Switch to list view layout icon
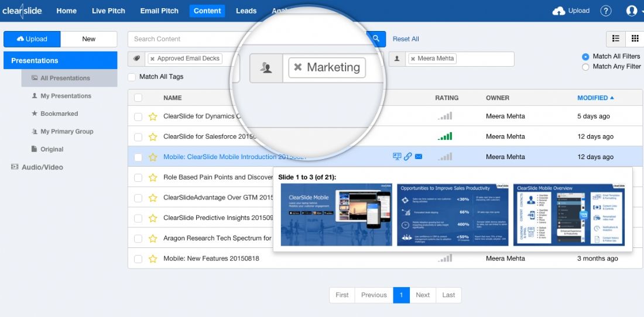 point(616,39)
